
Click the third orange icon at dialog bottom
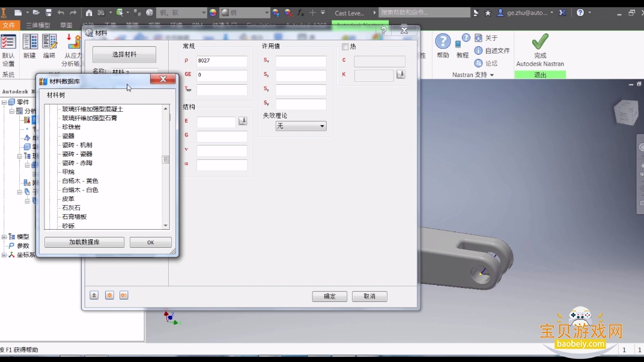[x=124, y=295]
